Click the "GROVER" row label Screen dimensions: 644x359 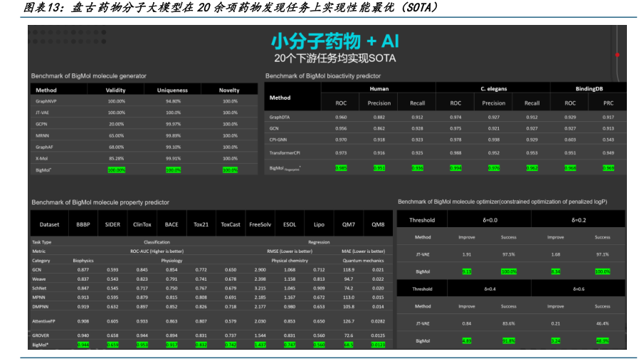point(41,335)
